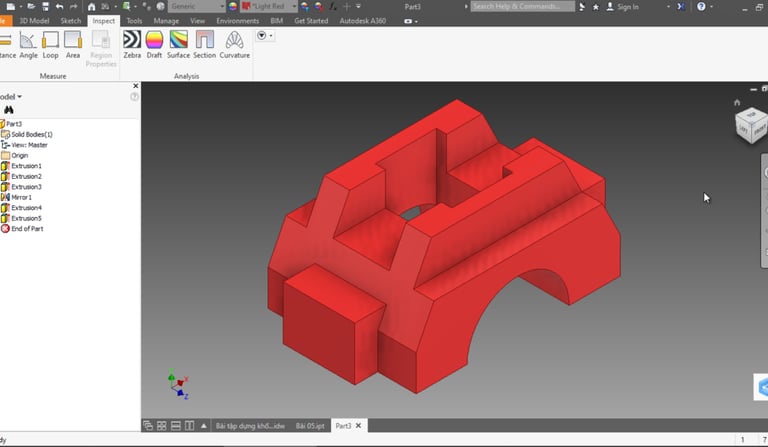Click the arrange horizontally icon in document bar
The image size is (768, 447).
(x=176, y=425)
